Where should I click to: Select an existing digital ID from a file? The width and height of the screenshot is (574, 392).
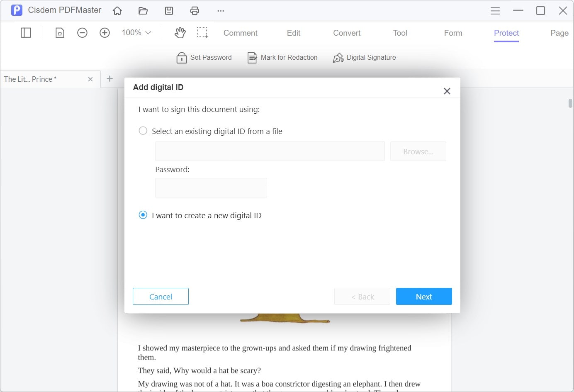click(x=143, y=130)
